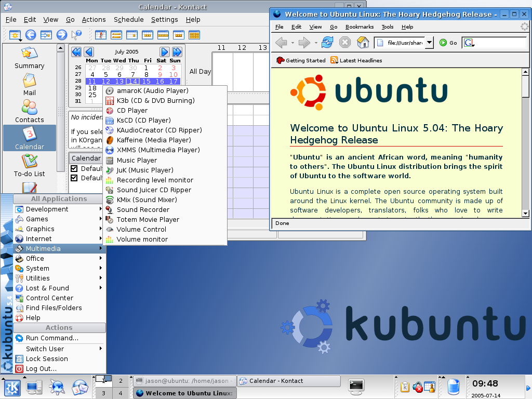Screen dimensions: 532x399
Task: Open the Actions menu in Kontact
Action: tap(94, 20)
